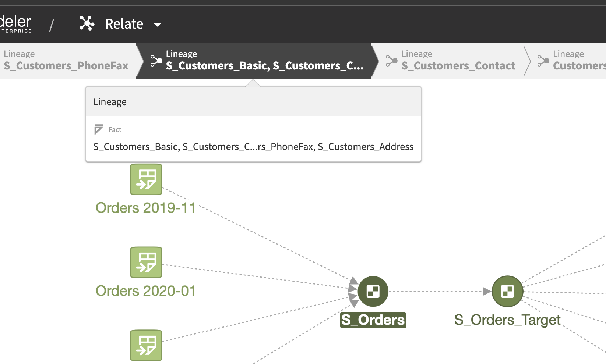This screenshot has width=606, height=364.
Task: Click the Orders 2019-11 label
Action: [145, 208]
